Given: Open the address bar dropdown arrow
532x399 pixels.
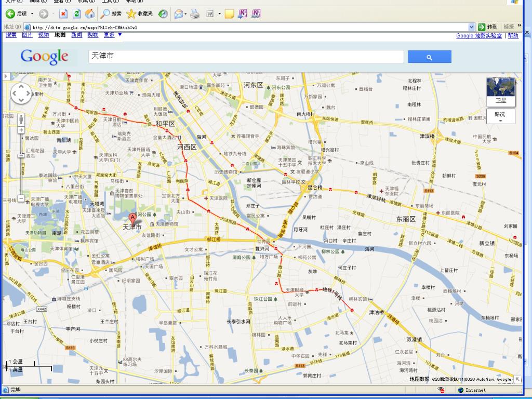Looking at the screenshot, I should (x=471, y=27).
